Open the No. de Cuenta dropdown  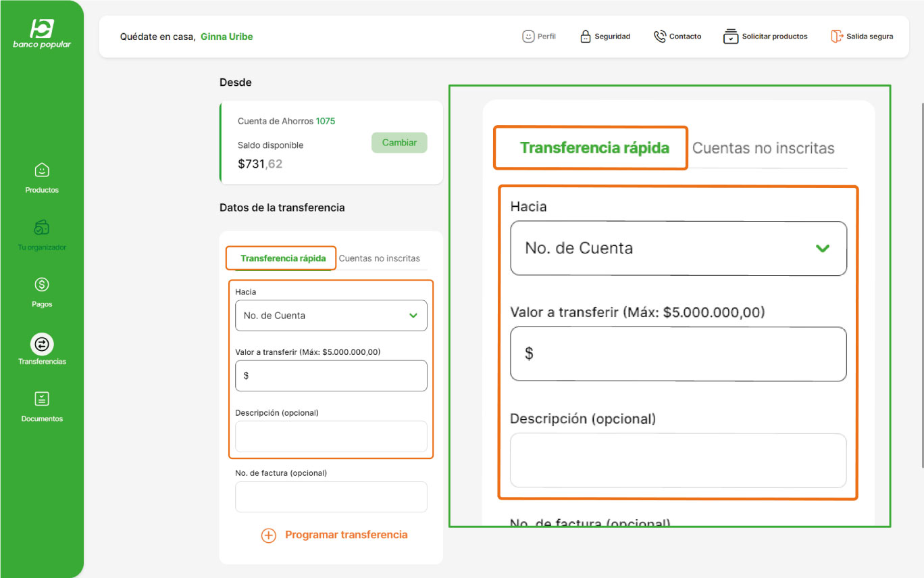click(331, 315)
